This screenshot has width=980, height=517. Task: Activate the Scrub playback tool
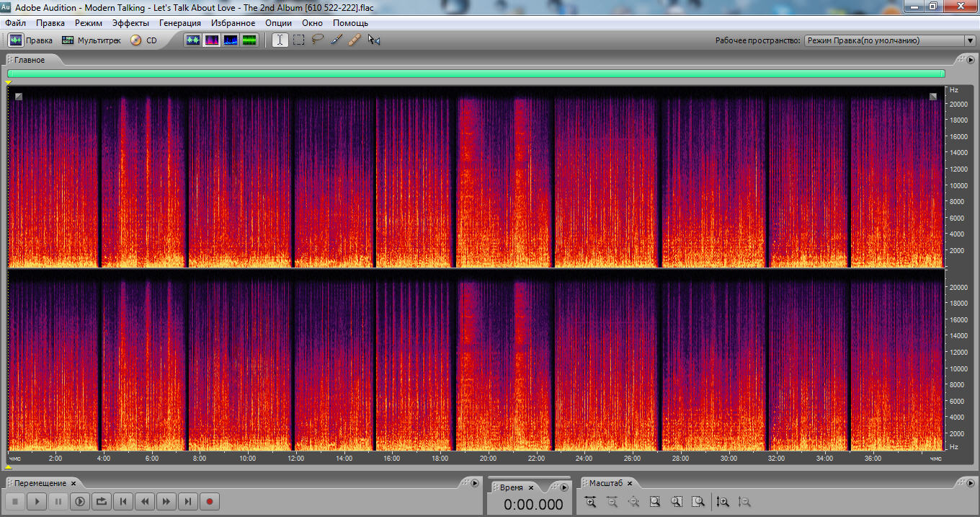[373, 40]
